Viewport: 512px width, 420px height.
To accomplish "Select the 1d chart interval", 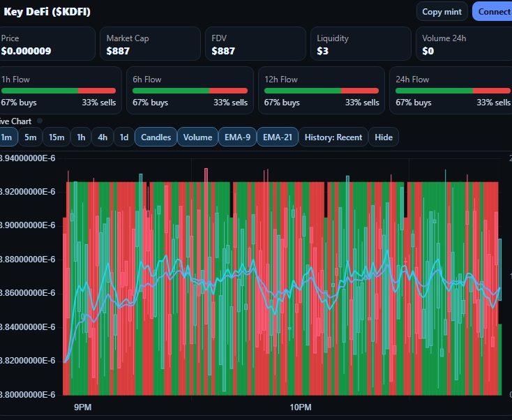I will [123, 137].
